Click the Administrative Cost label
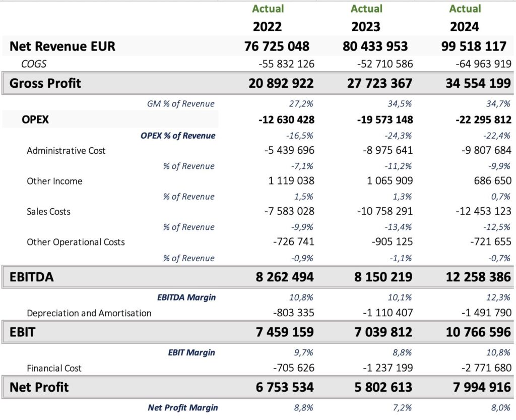This screenshot has height=420, width=516. tap(66, 150)
